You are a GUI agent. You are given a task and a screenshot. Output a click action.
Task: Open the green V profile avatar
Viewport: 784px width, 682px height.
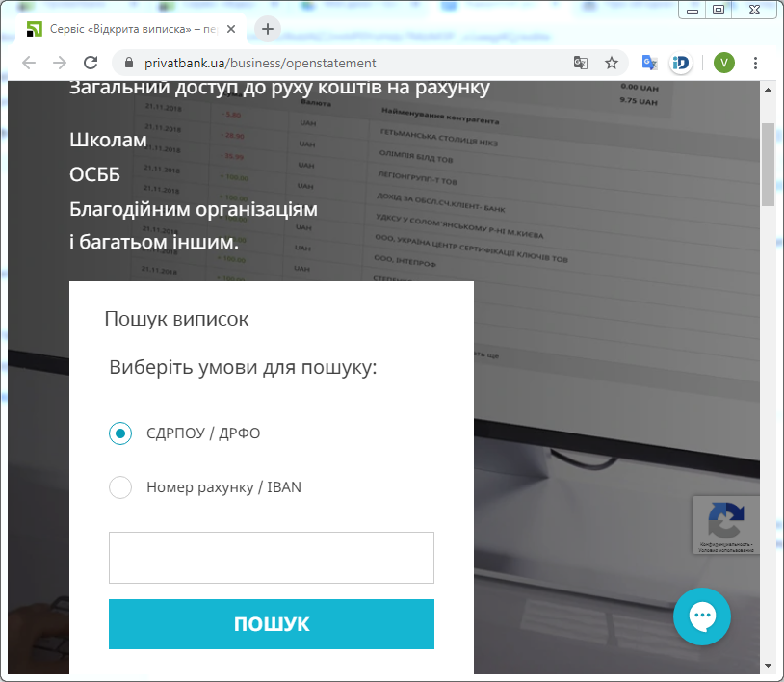pyautogui.click(x=723, y=63)
